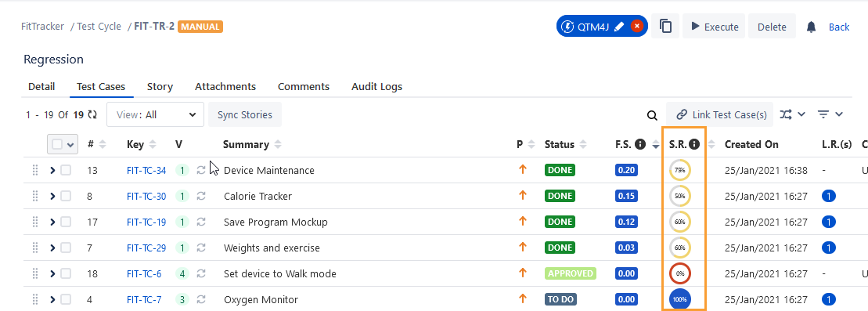This screenshot has width=868, height=311.
Task: Click 0% success rate ring for FIT-TC-6
Action: click(680, 273)
